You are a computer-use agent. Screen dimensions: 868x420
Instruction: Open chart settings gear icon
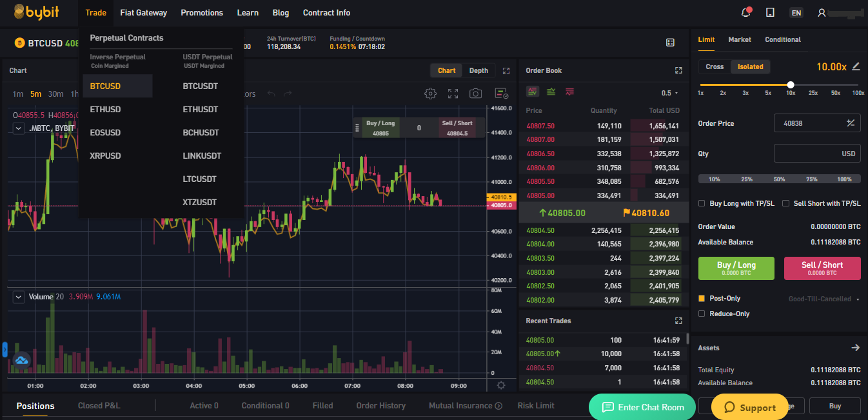430,94
